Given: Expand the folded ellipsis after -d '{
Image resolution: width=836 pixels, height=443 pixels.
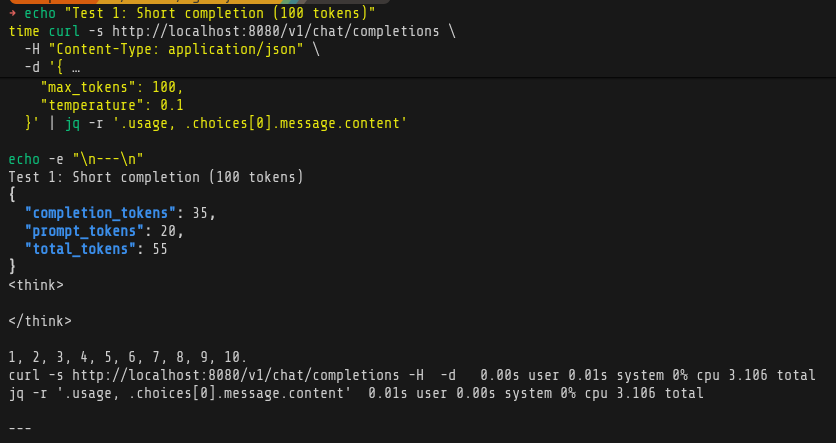Looking at the screenshot, I should click(76, 67).
